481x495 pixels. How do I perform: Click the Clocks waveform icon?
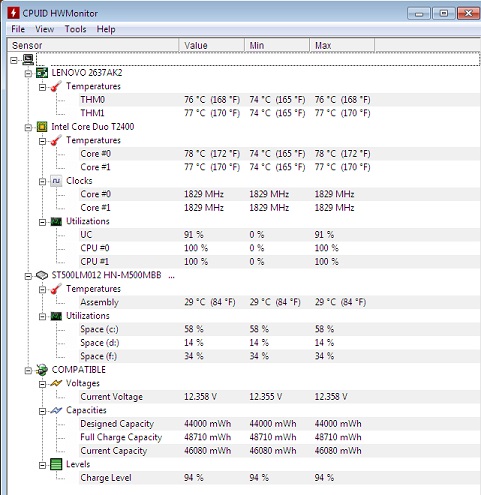point(56,181)
